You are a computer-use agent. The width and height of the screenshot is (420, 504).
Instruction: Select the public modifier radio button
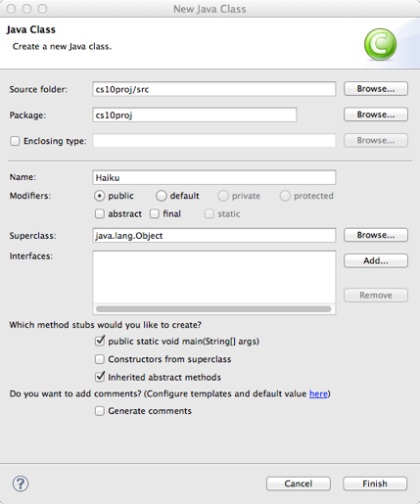pos(99,196)
